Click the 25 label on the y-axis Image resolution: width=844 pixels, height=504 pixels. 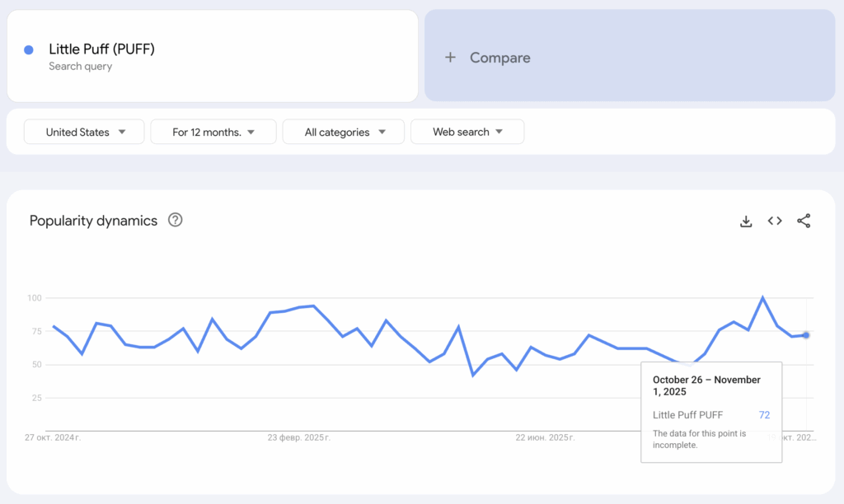point(36,398)
